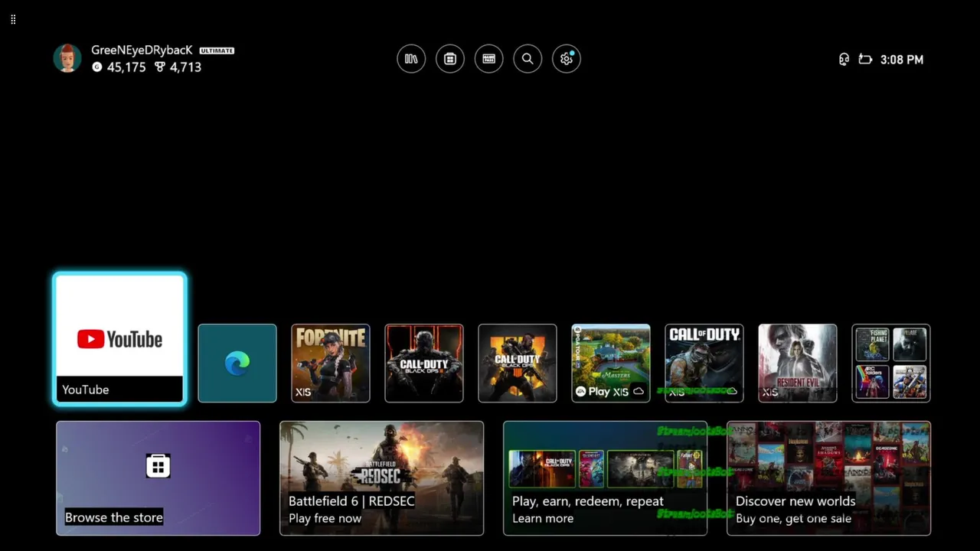Open Search with the magnifier icon
This screenshot has height=551, width=980.
pos(528,59)
